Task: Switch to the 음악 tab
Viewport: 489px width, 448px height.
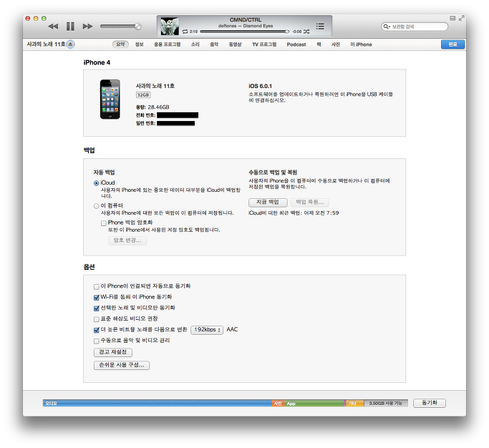Action: click(214, 44)
